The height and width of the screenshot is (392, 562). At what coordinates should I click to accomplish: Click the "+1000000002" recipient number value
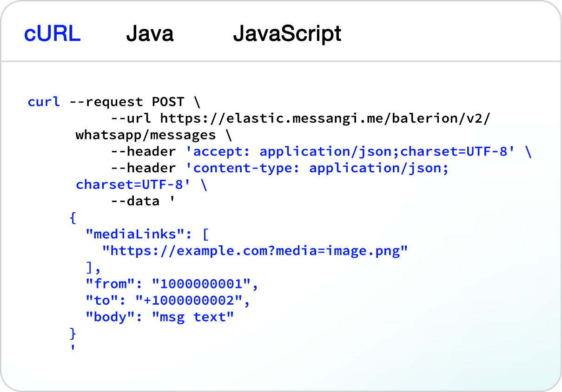click(x=188, y=301)
